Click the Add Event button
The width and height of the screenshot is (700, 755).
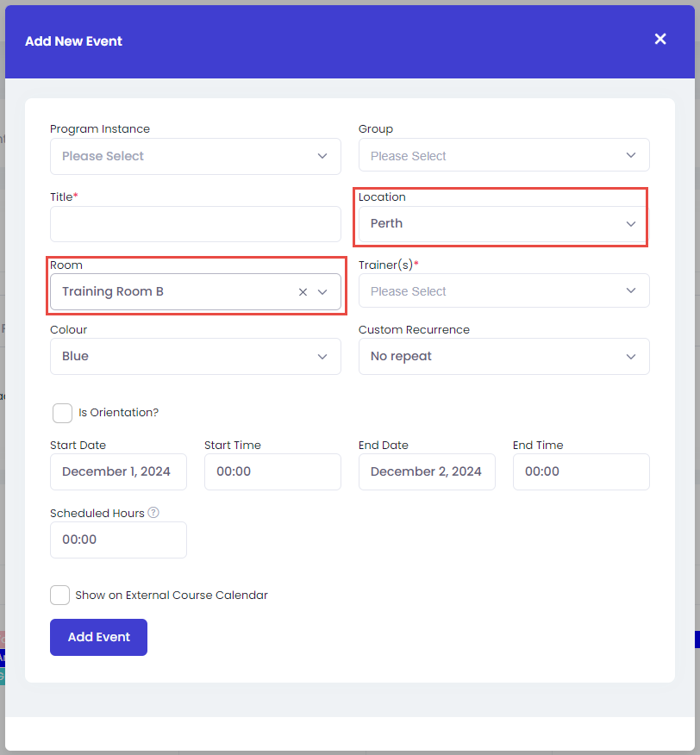click(x=98, y=637)
